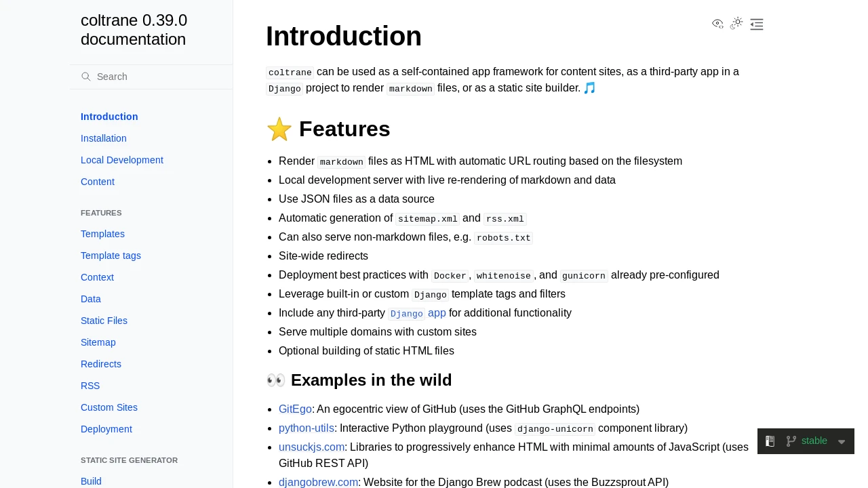This screenshot has width=868, height=488.
Task: Open the coltrane 0.39.0 documentation home title
Action: pos(134,30)
